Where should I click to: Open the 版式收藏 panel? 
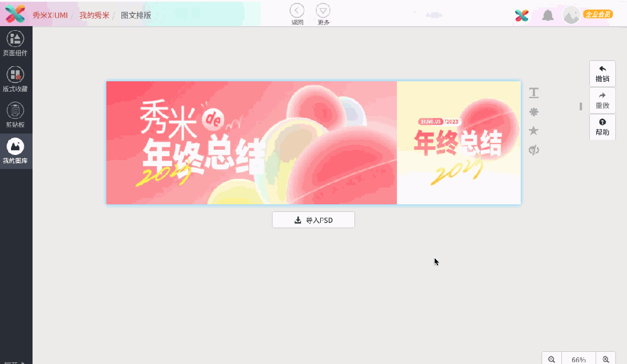tap(16, 78)
